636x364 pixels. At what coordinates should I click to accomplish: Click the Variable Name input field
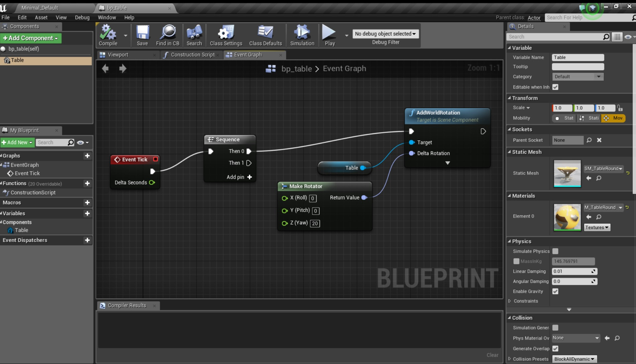click(x=578, y=57)
